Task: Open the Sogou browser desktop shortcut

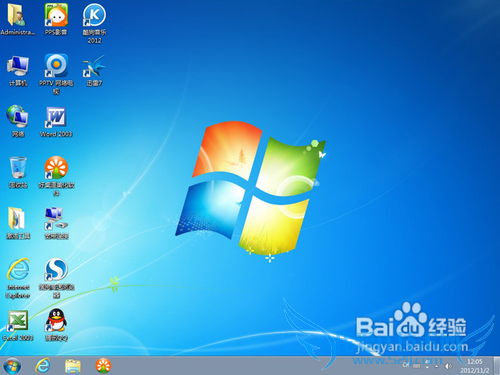Action: (x=56, y=269)
